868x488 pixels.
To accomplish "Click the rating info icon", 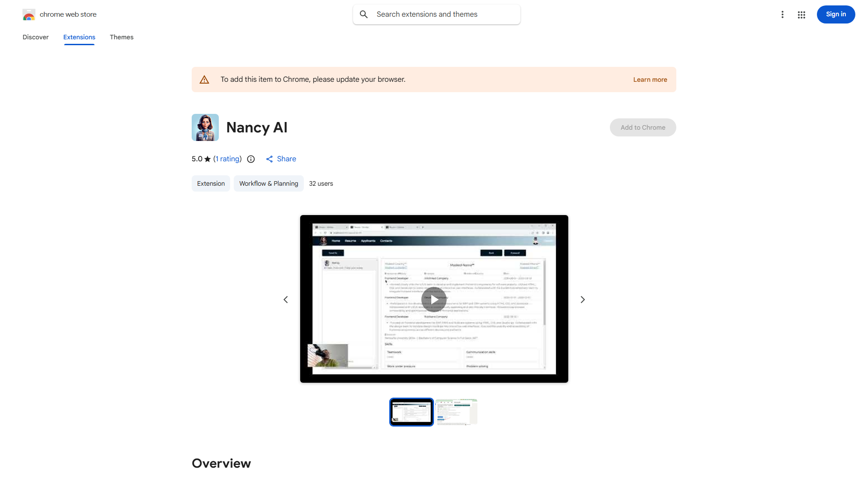I will 251,159.
